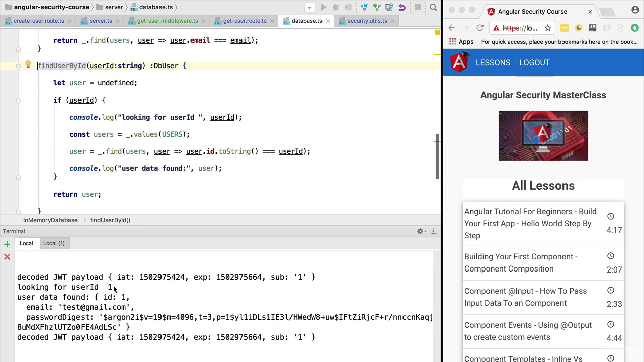This screenshot has width=644, height=362.
Task: Click clock icon beside 2:33 duration
Action: coord(611,290)
